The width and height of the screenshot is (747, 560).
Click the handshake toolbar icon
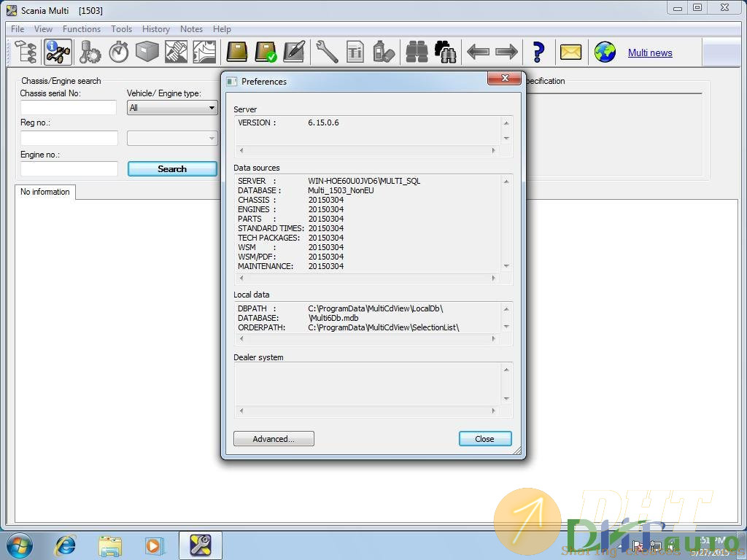click(176, 52)
